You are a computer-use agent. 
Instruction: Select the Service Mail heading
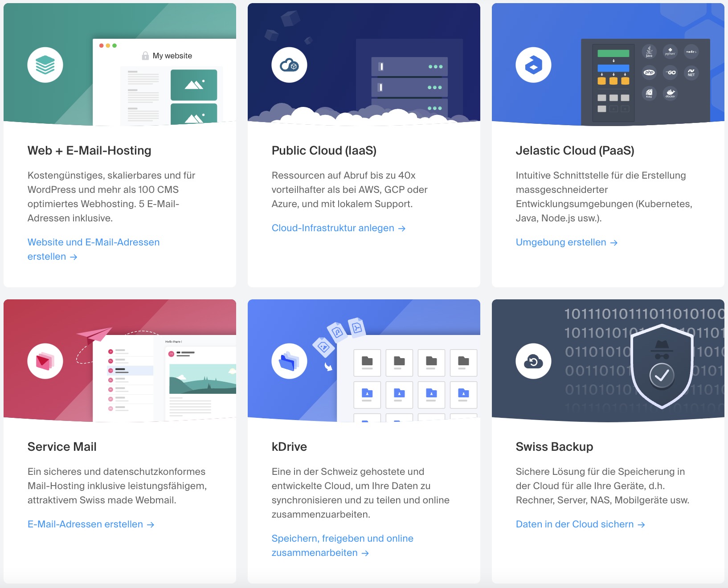62,447
